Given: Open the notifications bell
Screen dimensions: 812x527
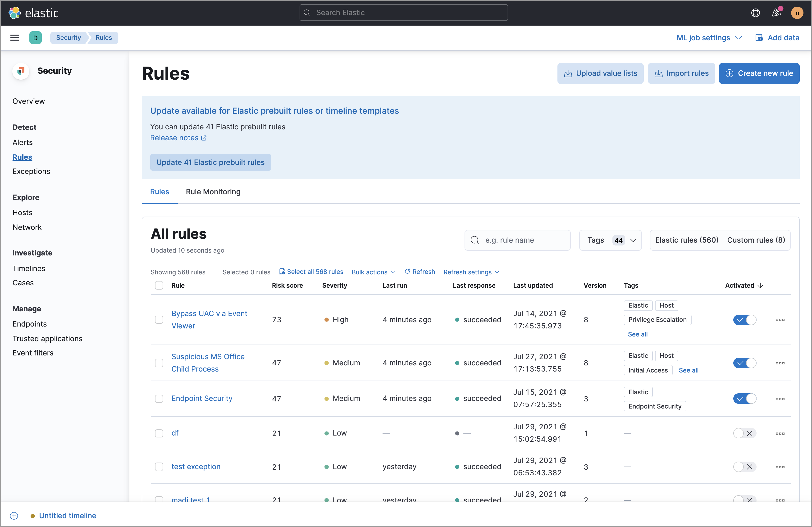Looking at the screenshot, I should (776, 13).
